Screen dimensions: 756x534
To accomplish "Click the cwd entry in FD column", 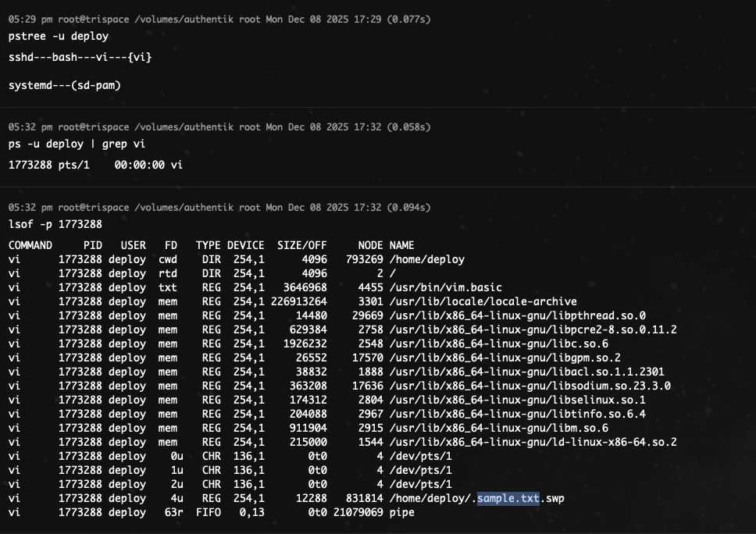I will point(168,259).
